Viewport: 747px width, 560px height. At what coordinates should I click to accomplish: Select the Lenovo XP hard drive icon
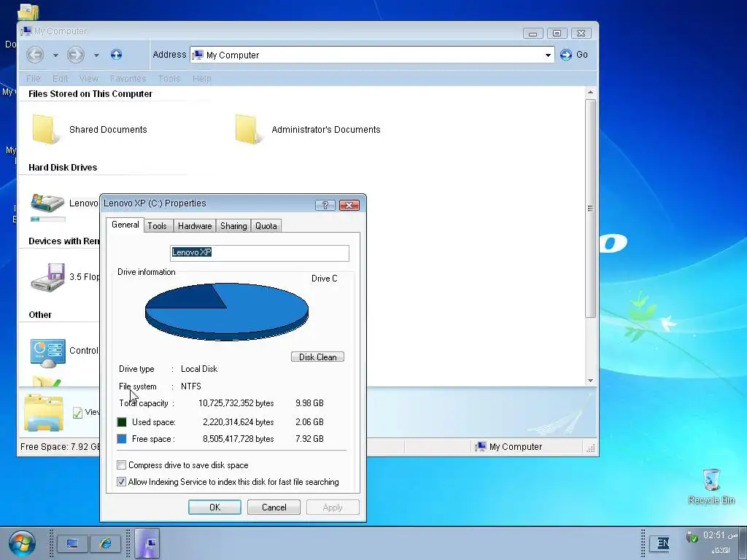click(x=47, y=203)
